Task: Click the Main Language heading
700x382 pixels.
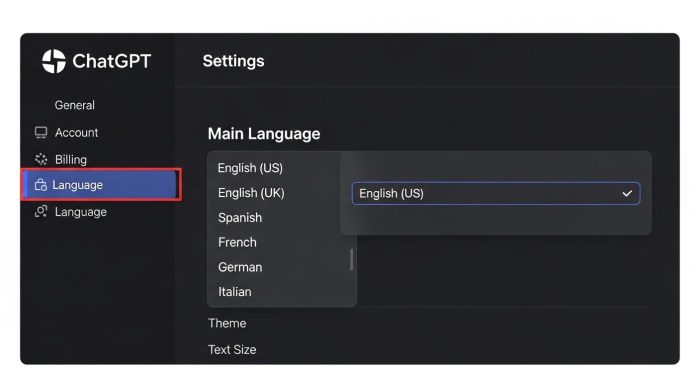Action: coord(264,134)
